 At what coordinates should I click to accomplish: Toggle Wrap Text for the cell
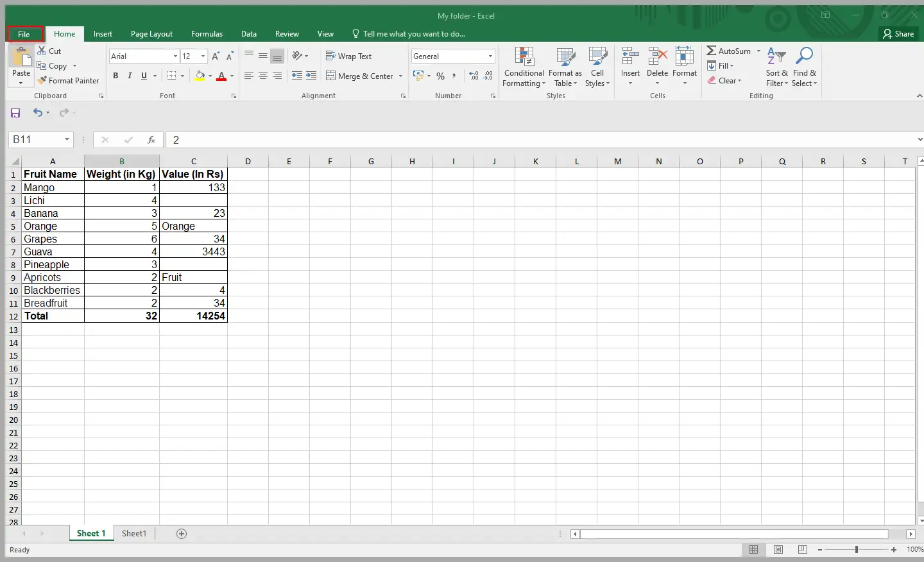[x=348, y=56]
